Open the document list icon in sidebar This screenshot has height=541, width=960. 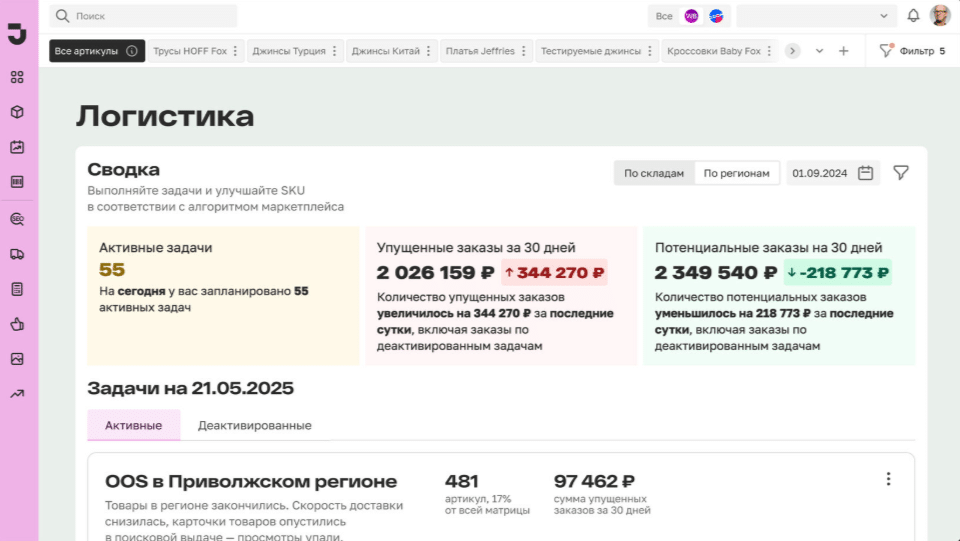(17, 289)
